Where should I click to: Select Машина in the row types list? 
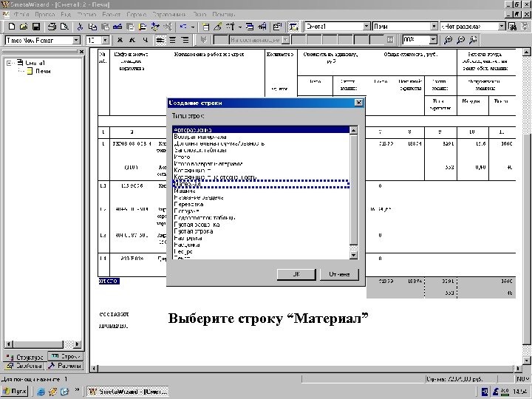tap(261, 191)
